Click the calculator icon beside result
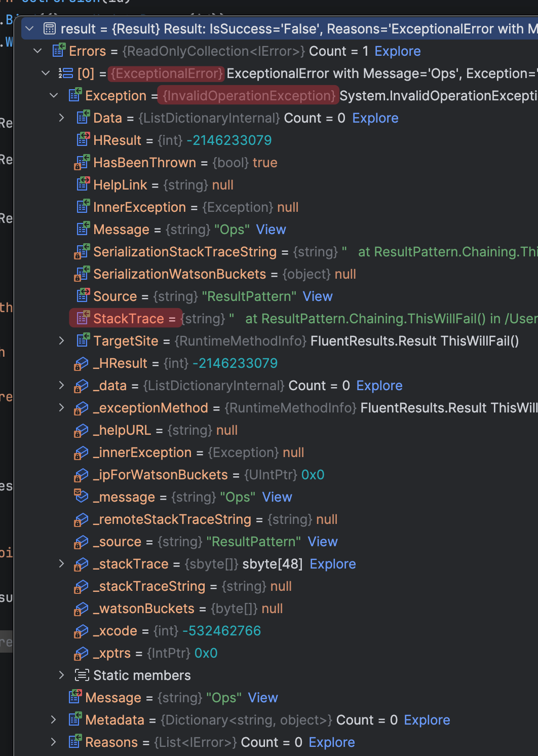Viewport: 538px width, 756px height. coord(50,29)
